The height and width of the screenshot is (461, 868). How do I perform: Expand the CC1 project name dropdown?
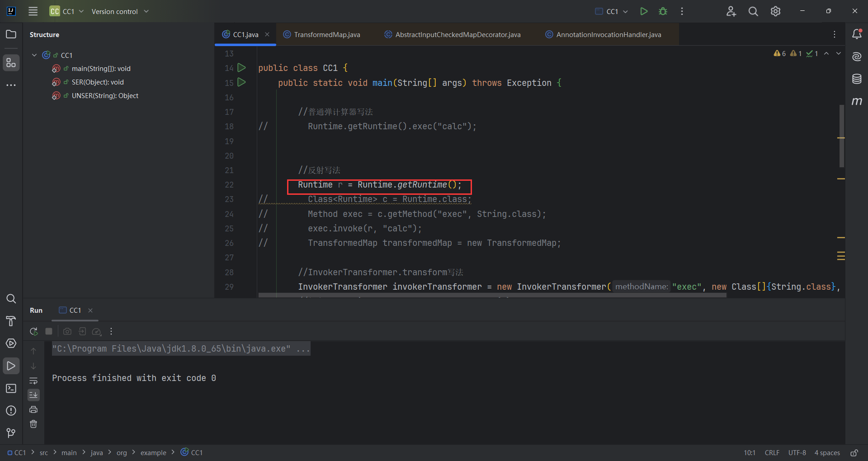(66, 11)
